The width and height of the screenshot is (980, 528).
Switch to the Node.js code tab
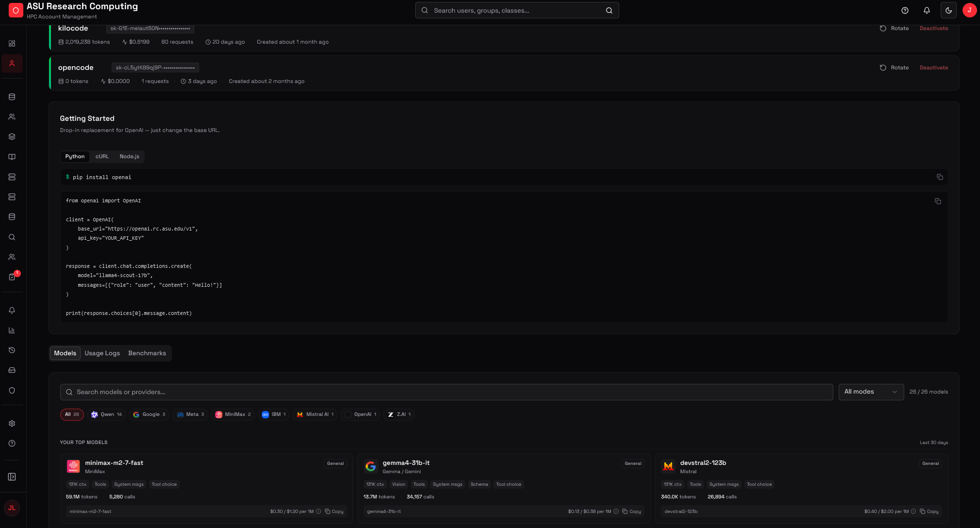click(x=129, y=156)
